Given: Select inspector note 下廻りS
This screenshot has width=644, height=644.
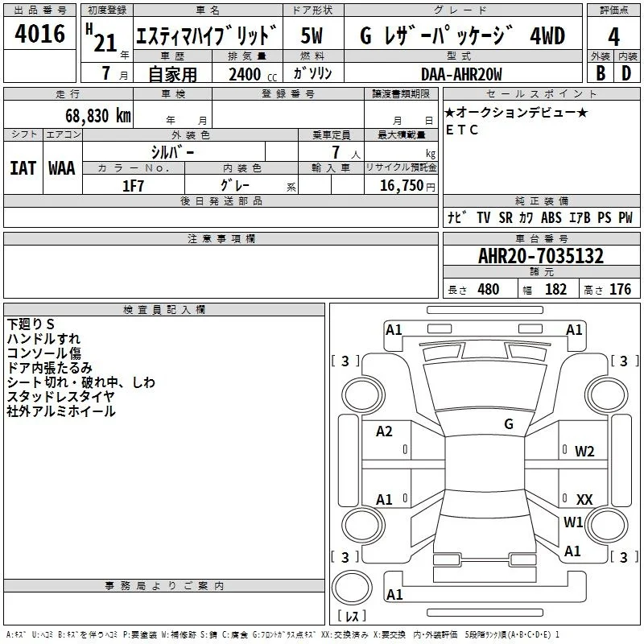Looking at the screenshot, I should (x=31, y=324).
